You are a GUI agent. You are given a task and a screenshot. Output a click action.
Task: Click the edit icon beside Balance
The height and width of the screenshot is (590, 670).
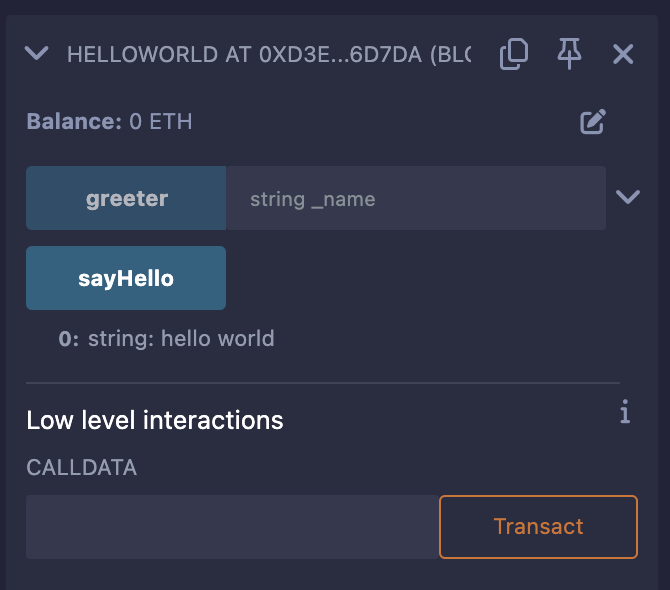593,122
